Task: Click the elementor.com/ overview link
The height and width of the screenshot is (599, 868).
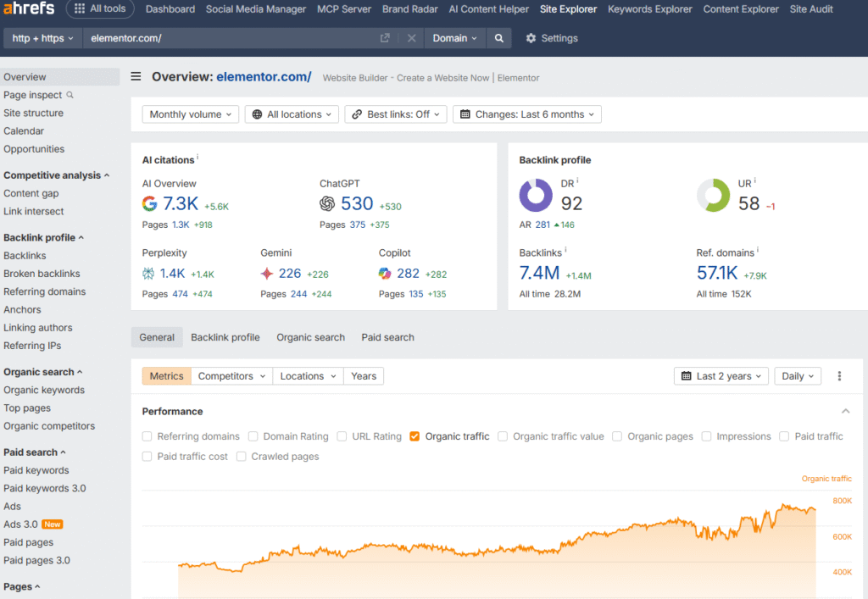Action: [264, 77]
